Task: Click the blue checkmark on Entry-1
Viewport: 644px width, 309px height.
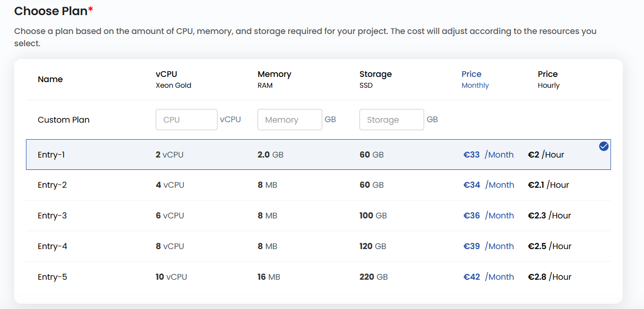Action: (603, 146)
